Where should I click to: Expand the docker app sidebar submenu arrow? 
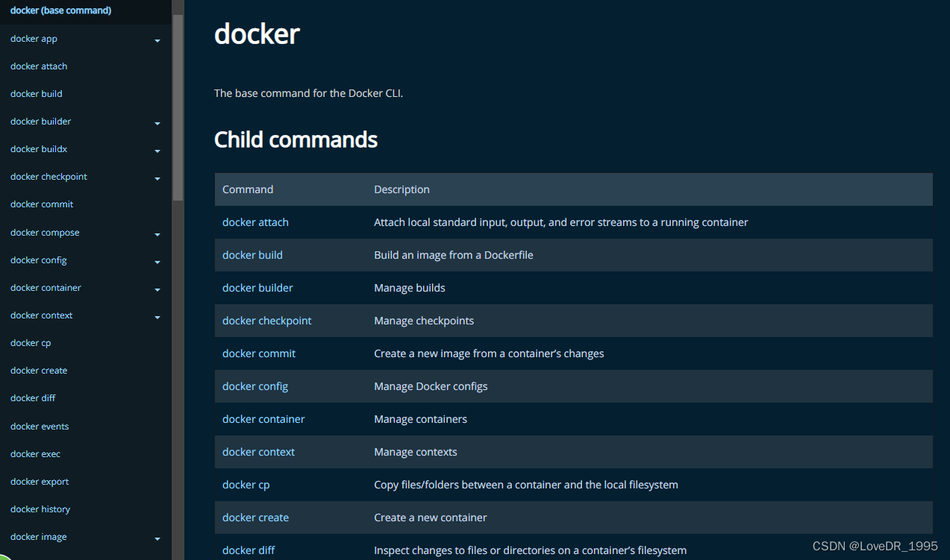pos(157,40)
